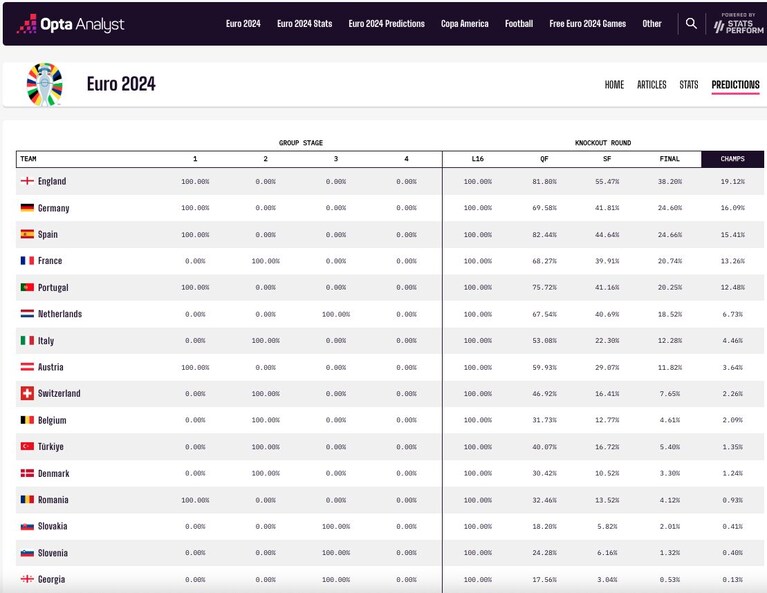The height and width of the screenshot is (593, 767).
Task: Click the Opta Analyst logo
Action: (x=70, y=23)
